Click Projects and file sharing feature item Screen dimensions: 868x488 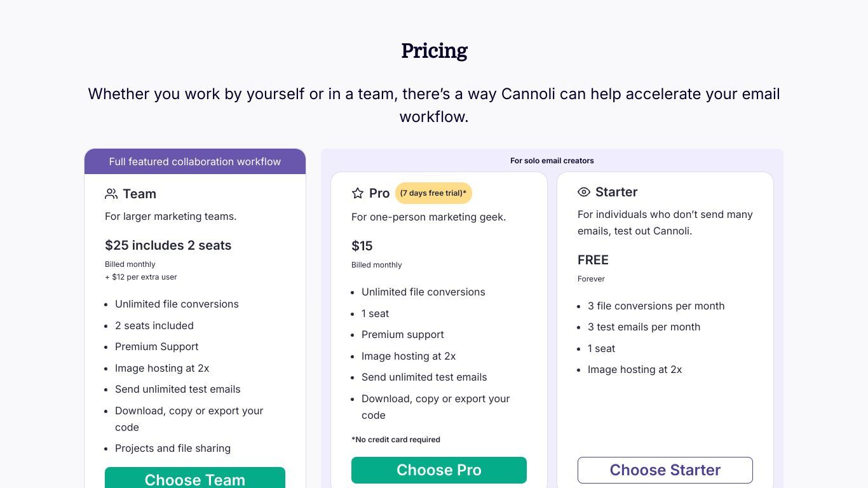coord(173,448)
